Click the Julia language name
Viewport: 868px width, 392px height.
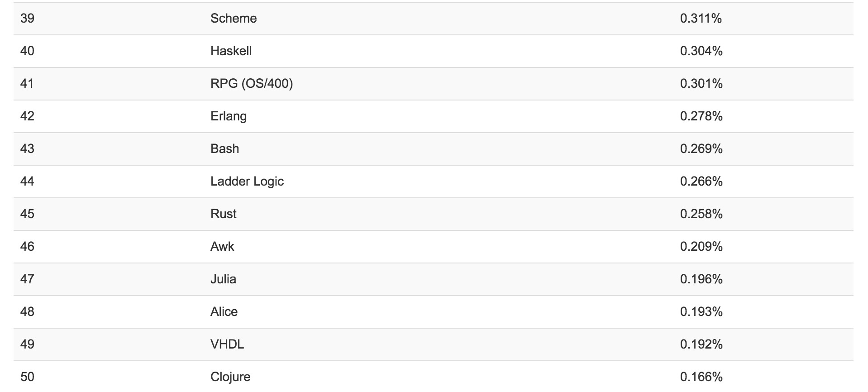(x=223, y=279)
